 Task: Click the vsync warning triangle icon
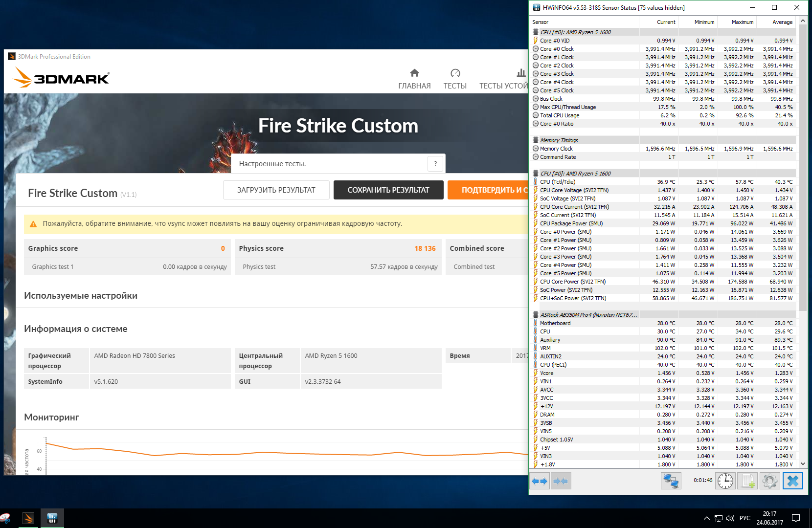point(33,224)
